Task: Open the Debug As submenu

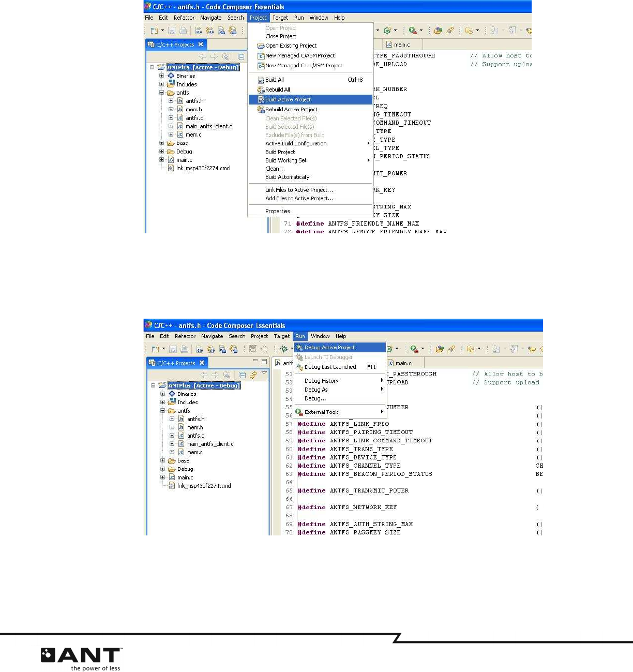Action: coord(340,390)
